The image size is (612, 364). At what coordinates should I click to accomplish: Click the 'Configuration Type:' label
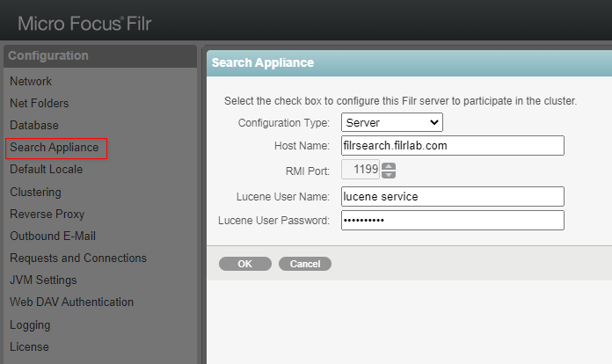pyautogui.click(x=284, y=123)
